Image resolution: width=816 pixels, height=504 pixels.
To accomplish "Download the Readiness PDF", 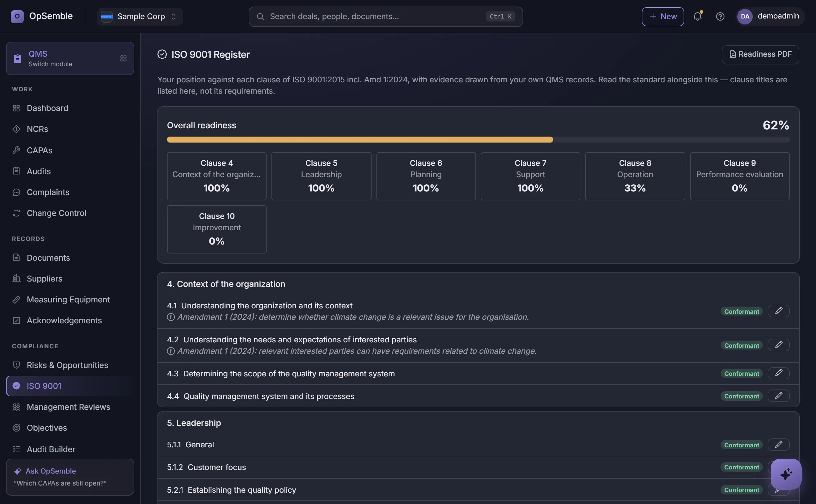I will (x=760, y=54).
